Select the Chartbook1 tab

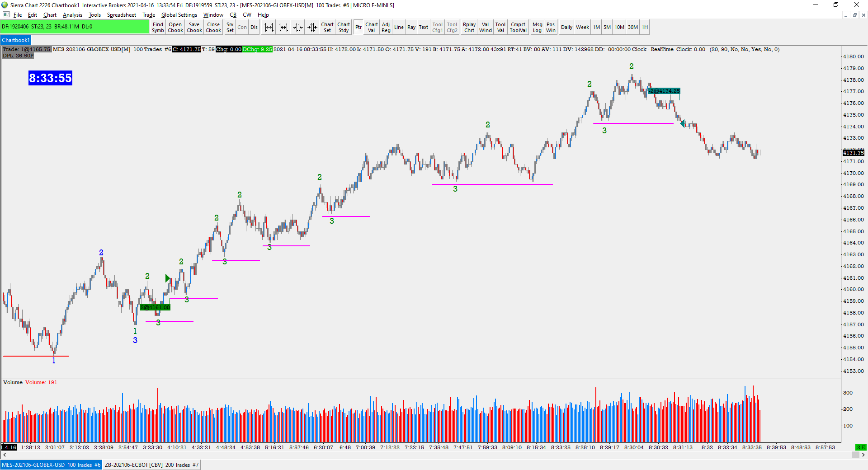16,40
